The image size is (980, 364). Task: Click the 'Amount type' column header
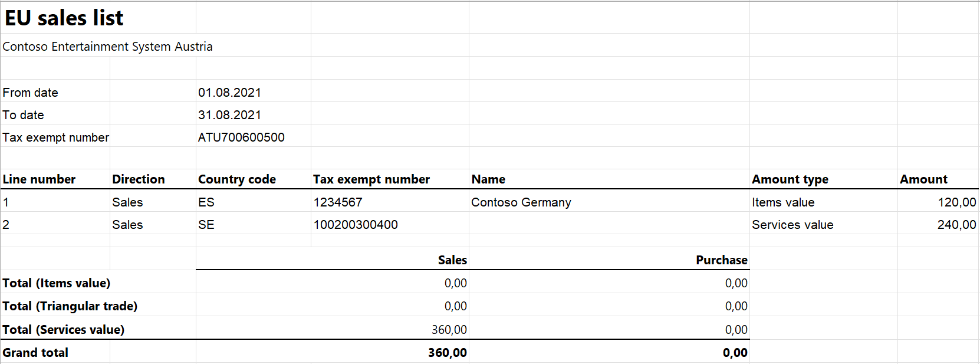click(790, 179)
